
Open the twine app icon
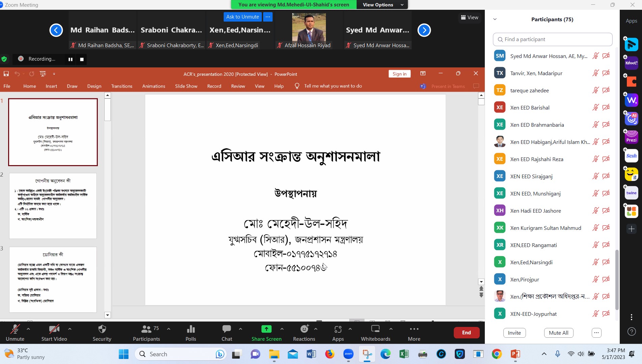pyautogui.click(x=631, y=193)
